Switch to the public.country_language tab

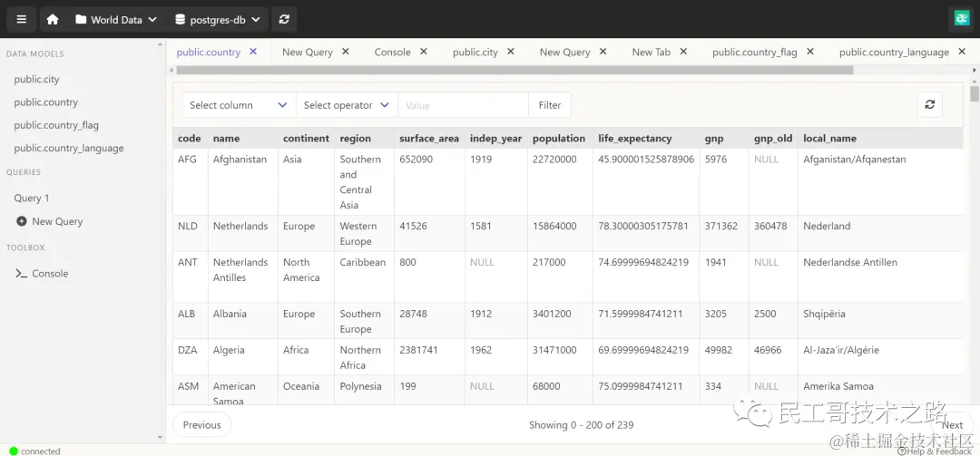tap(894, 52)
